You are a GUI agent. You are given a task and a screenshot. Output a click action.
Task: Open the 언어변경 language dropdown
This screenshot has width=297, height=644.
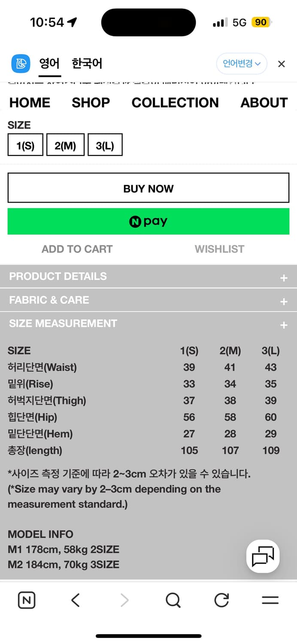tap(242, 63)
